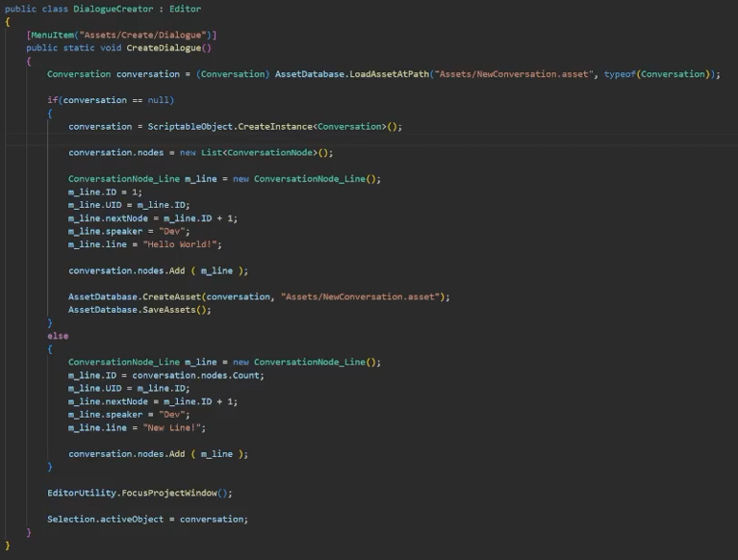Click conversation.nodes.Count assignment line
The image size is (738, 560).
coord(166,375)
